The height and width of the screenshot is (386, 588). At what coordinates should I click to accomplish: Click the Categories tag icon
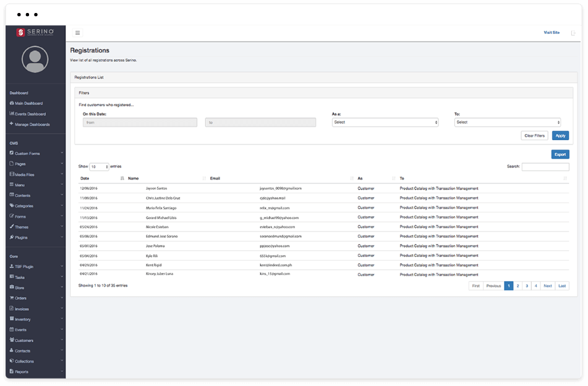pyautogui.click(x=12, y=206)
